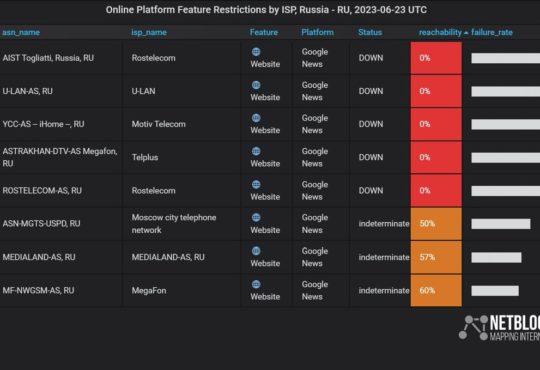The image size is (540, 370).
Task: Click globe icon in AIST Togliatti row
Action: (256, 52)
